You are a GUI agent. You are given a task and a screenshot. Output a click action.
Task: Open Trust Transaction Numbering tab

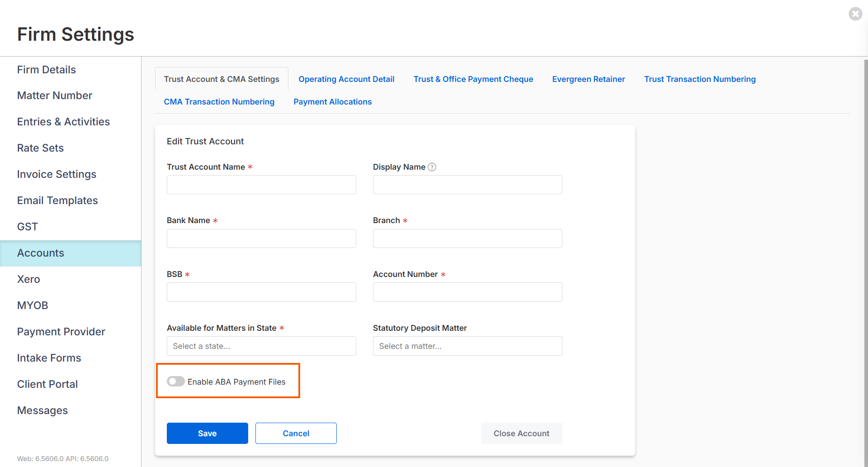[700, 79]
